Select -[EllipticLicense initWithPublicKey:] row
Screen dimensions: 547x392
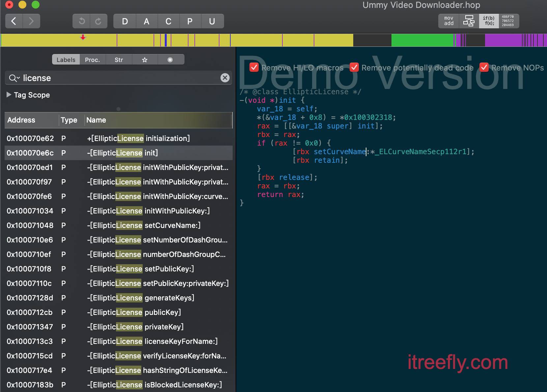119,211
